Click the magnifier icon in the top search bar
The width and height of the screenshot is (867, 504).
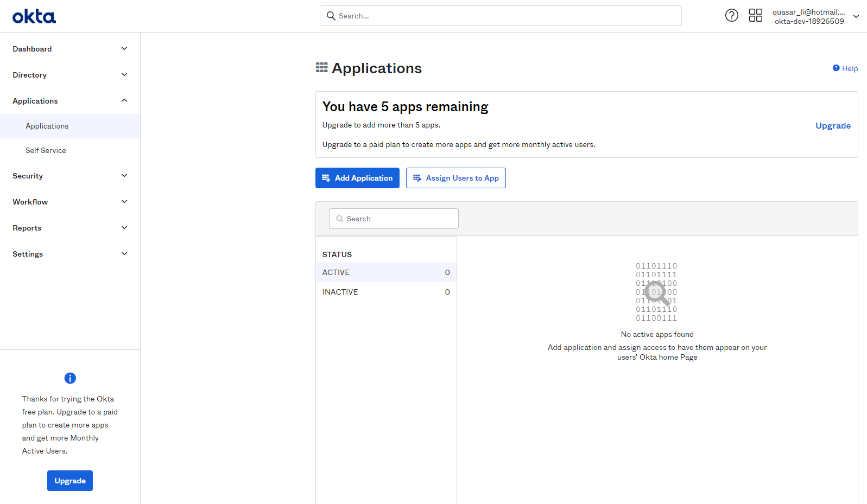331,16
